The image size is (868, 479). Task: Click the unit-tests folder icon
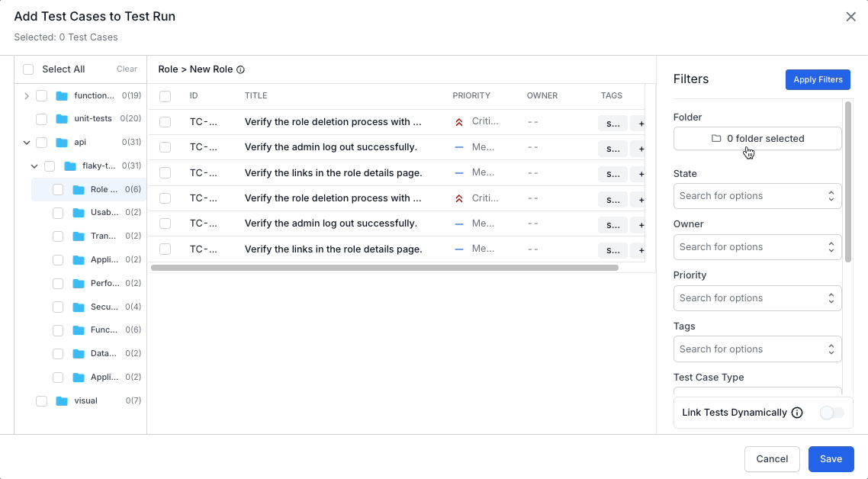[62, 119]
